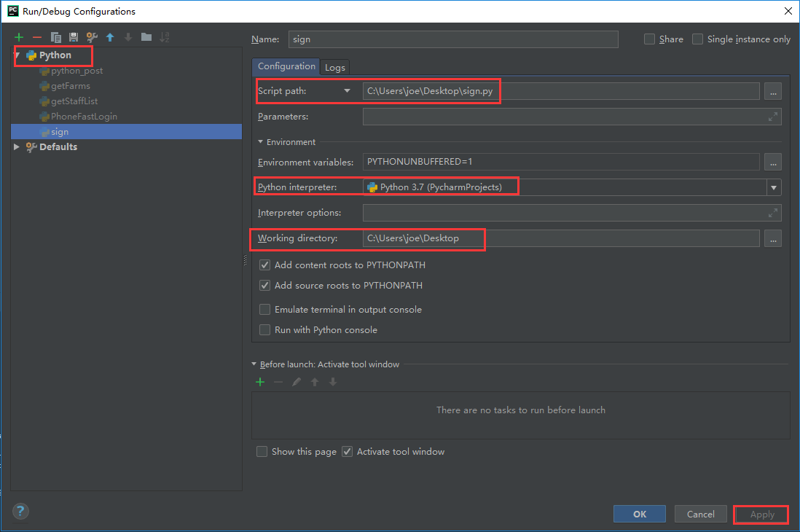800x532 pixels.
Task: Move before launch task down
Action: [x=333, y=382]
